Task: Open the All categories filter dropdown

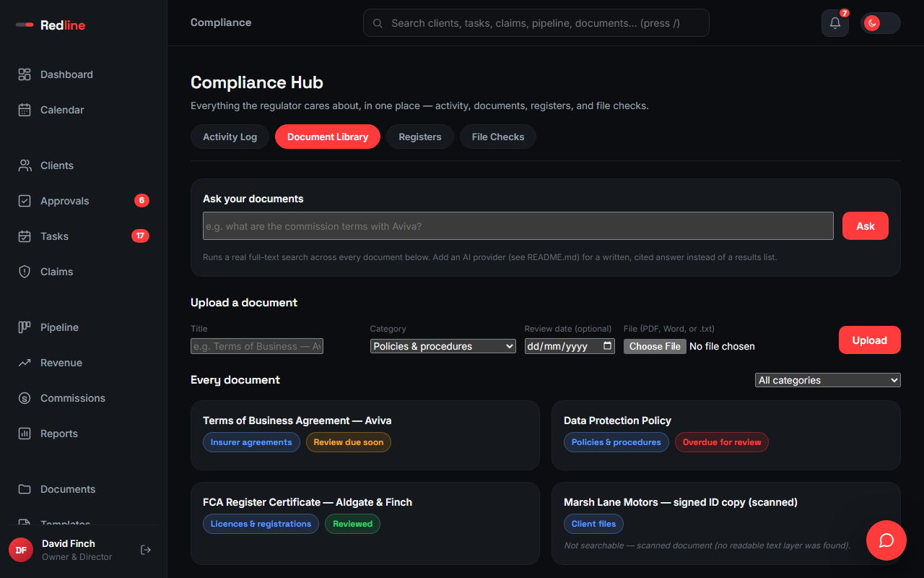Action: pyautogui.click(x=828, y=380)
